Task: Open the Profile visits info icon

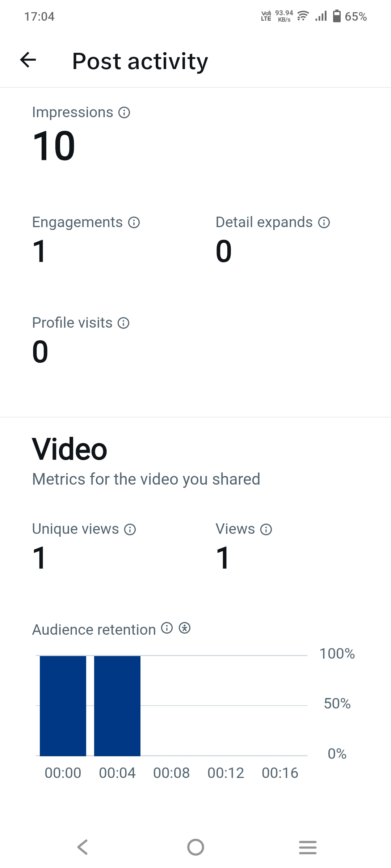Action: [123, 323]
